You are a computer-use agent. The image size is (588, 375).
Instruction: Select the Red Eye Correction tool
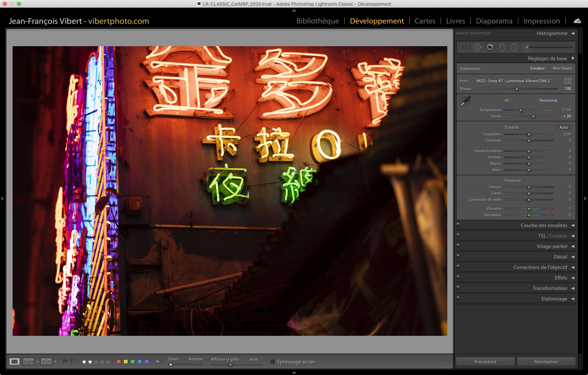490,47
